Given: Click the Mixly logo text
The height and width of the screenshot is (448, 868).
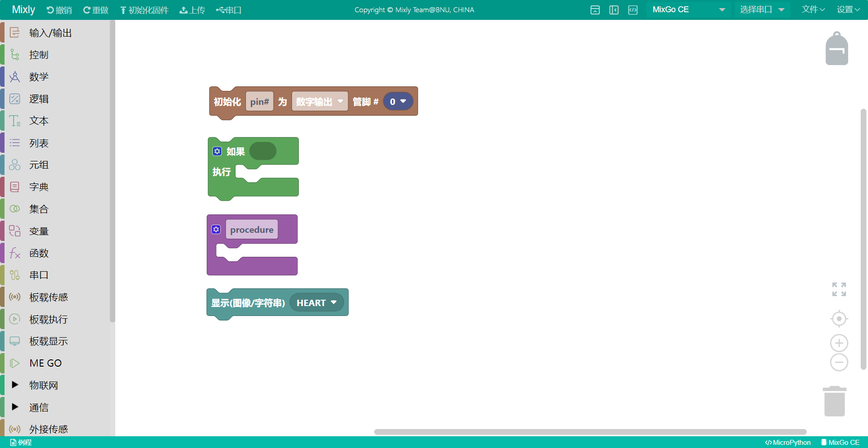Looking at the screenshot, I should [24, 9].
